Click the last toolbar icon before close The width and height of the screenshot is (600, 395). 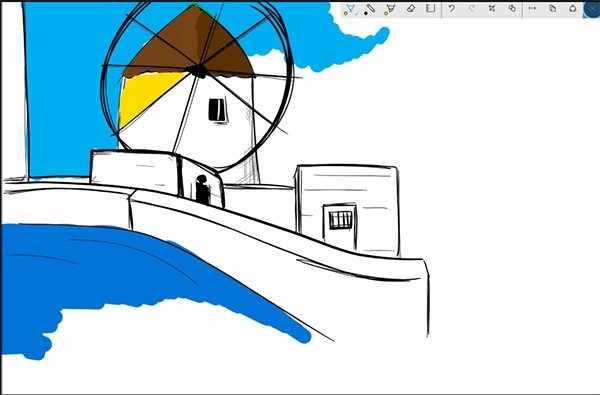click(573, 8)
